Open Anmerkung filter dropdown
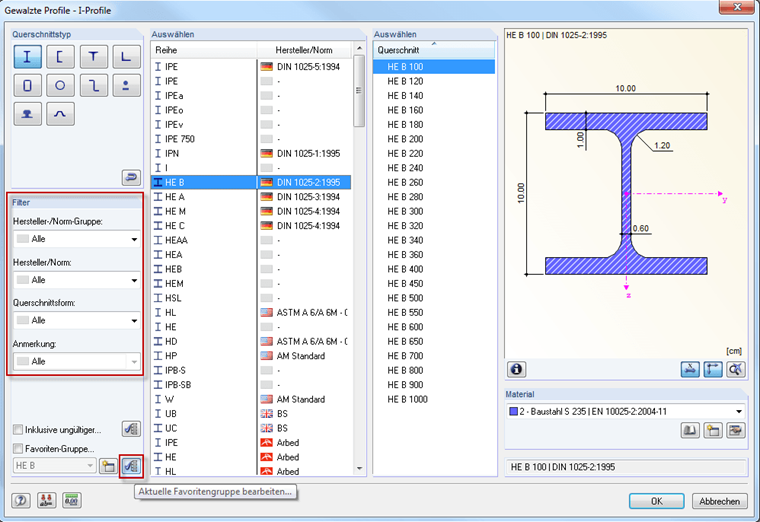 pyautogui.click(x=77, y=362)
